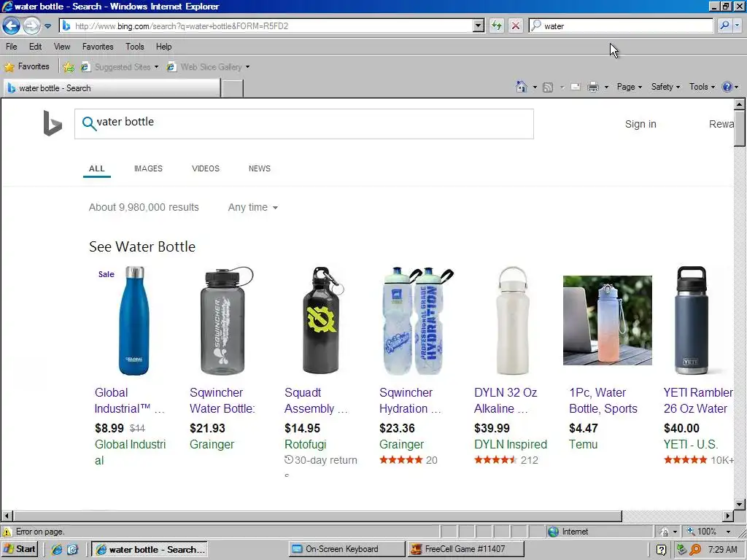This screenshot has height=560, width=747.
Task: Switch to the IMAGES results tab
Action: coord(148,168)
